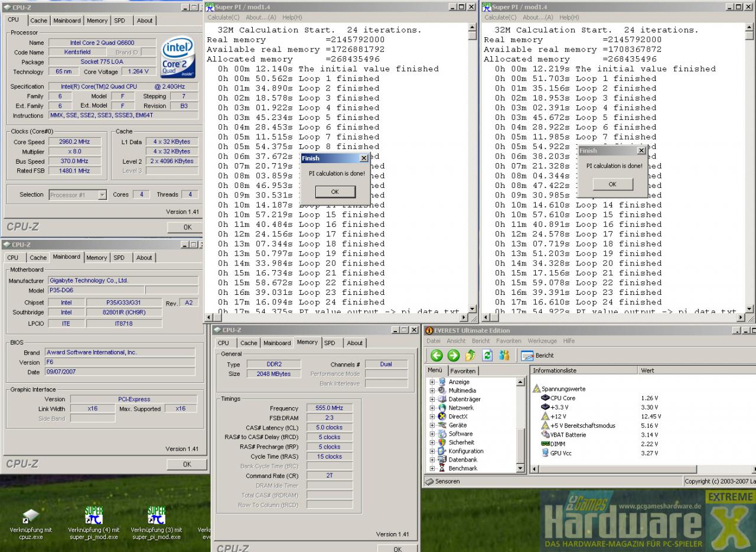Open Calculate(C) menu in left Super PI
The image size is (756, 552).
tap(222, 17)
